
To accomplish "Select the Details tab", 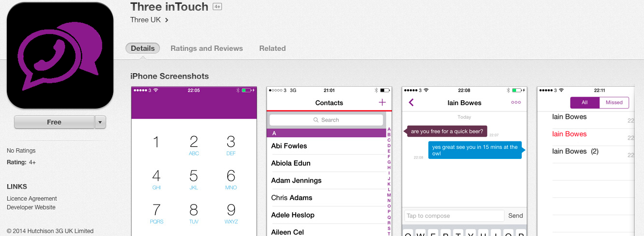I will (x=143, y=48).
